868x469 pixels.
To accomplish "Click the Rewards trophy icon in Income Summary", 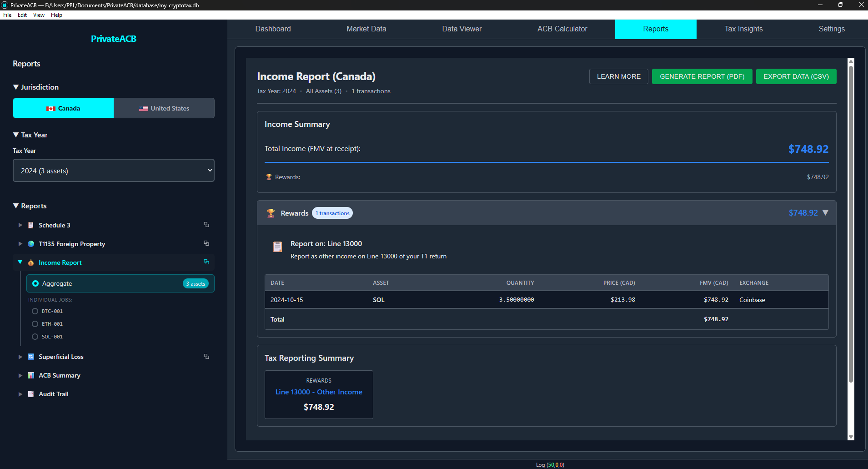I will (269, 177).
